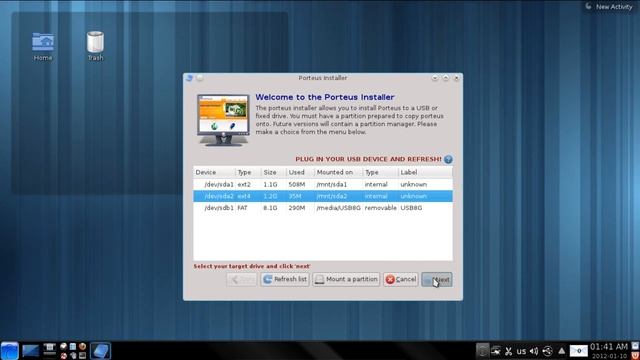Select the /dev/sda1 row

(323, 184)
